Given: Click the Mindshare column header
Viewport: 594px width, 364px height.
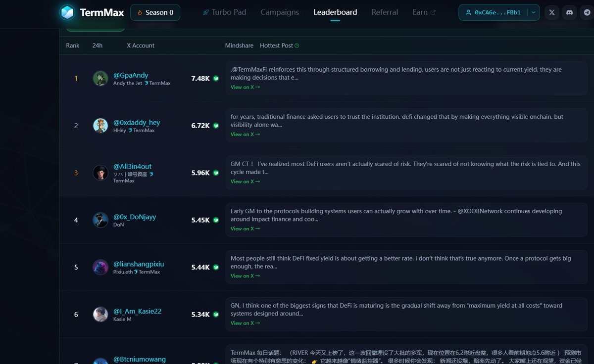Looking at the screenshot, I should pos(239,45).
